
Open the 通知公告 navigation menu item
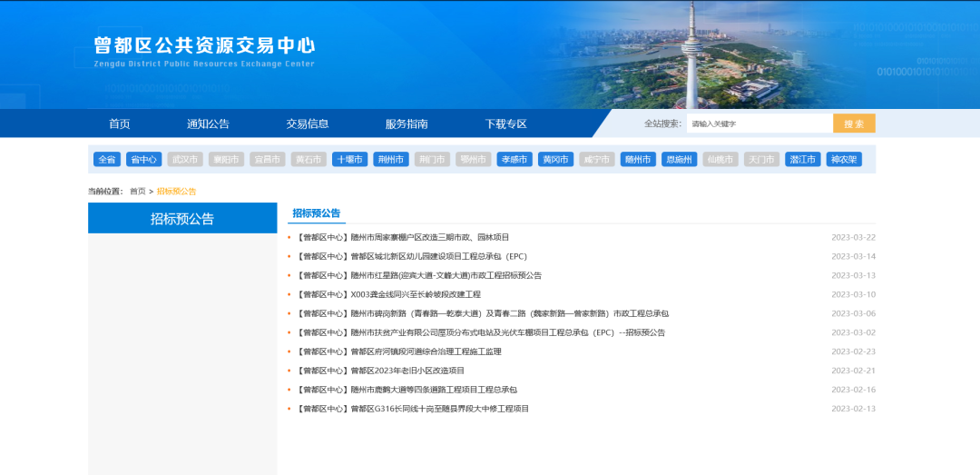click(x=208, y=124)
